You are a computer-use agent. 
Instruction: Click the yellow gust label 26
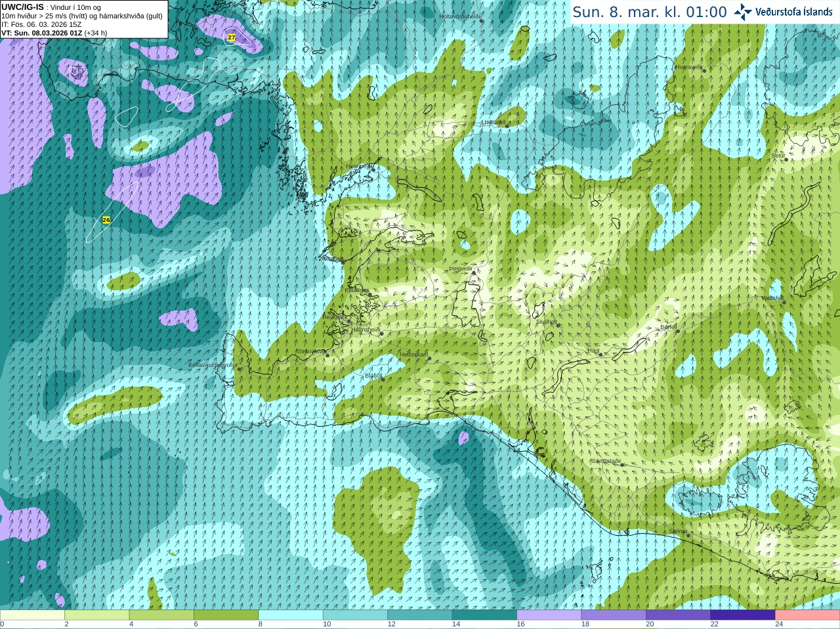(106, 220)
